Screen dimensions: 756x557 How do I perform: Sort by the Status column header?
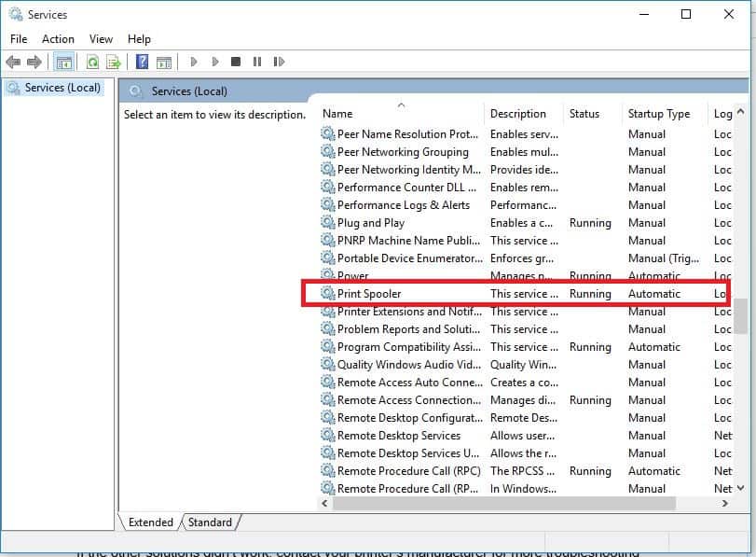(x=584, y=114)
